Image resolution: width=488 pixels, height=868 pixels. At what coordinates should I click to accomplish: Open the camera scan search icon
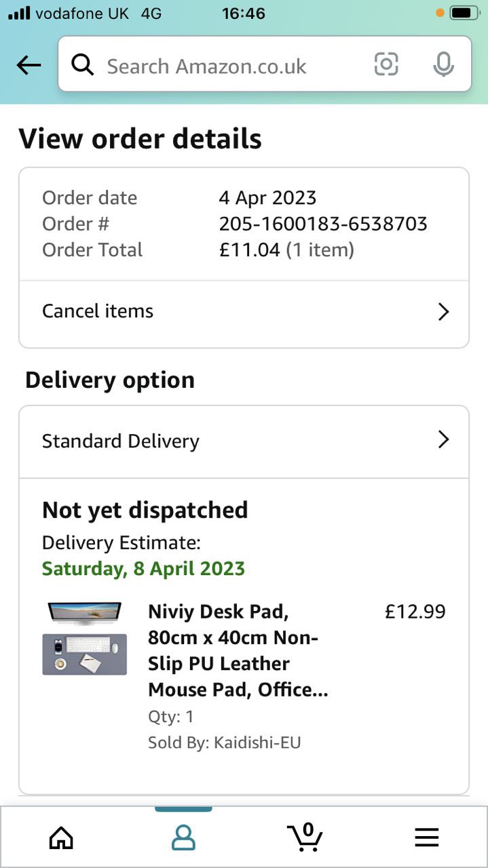(x=386, y=64)
